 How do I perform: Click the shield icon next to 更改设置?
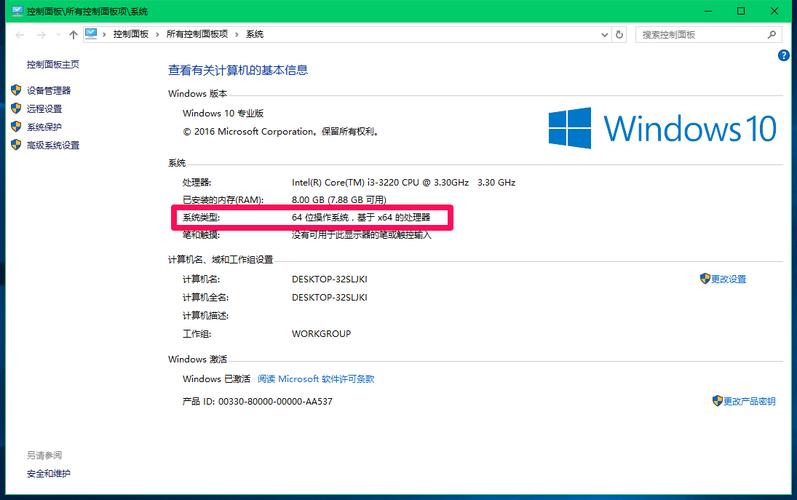point(704,278)
